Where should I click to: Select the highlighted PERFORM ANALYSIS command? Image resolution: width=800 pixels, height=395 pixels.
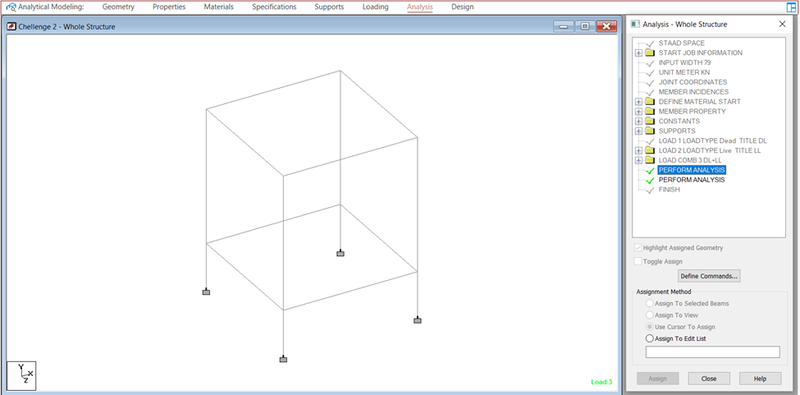(x=691, y=170)
